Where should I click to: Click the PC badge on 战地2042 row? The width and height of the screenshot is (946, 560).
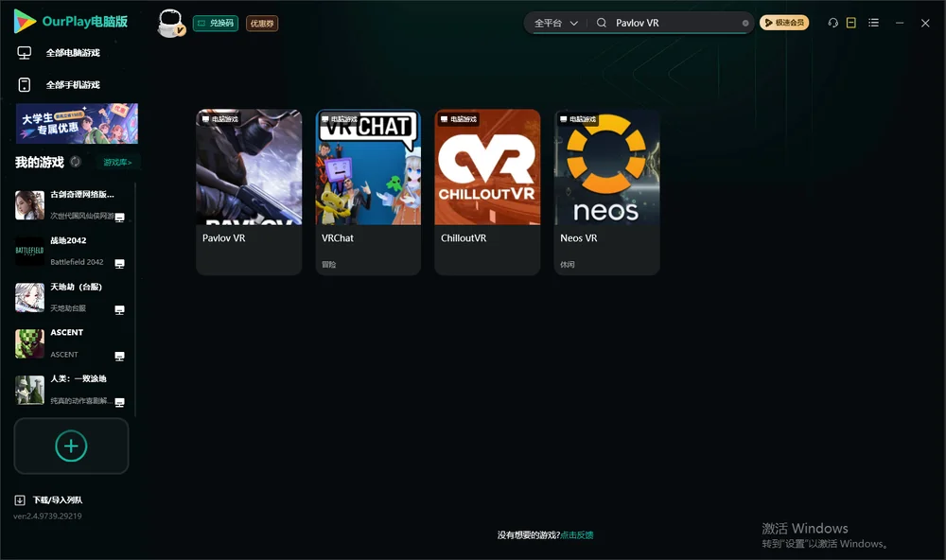coord(119,264)
